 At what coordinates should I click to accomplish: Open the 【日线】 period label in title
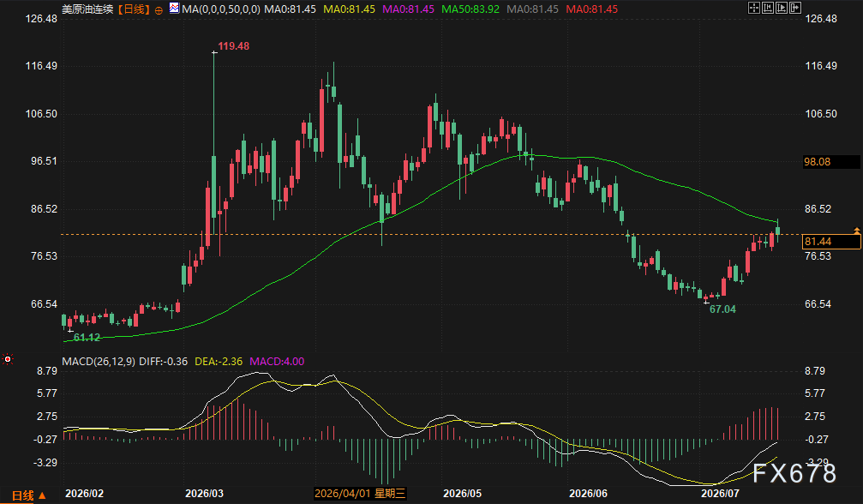[x=134, y=9]
